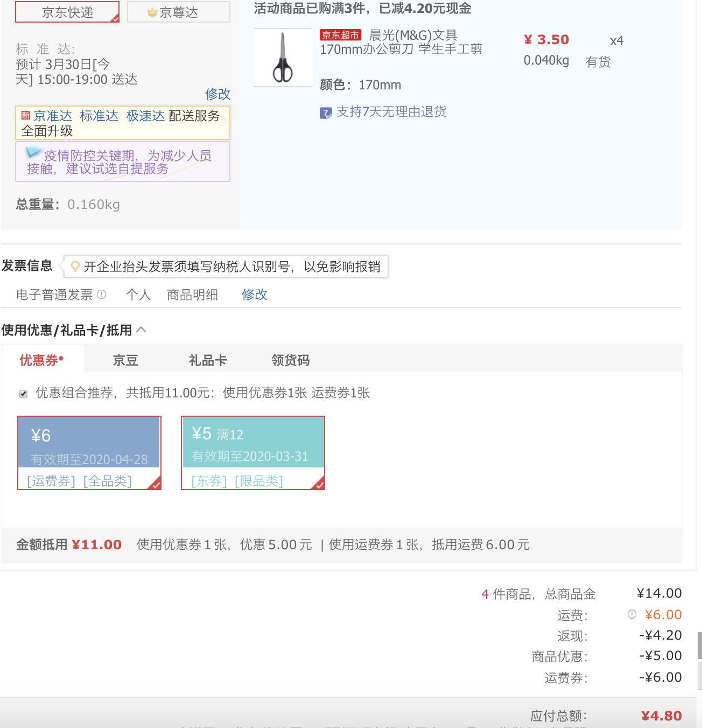This screenshot has height=728, width=702.
Task: Open 支持7天无理由退货 link
Action: pos(391,111)
